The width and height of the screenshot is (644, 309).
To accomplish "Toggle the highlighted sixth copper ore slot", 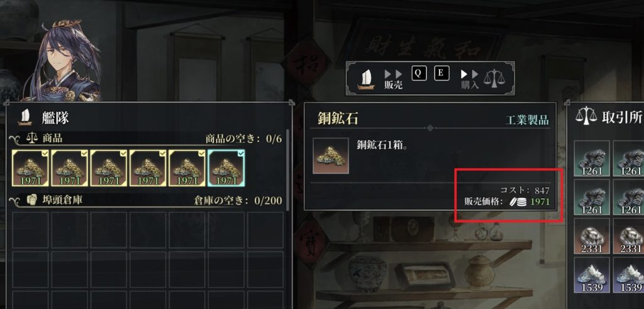I will pos(226,167).
